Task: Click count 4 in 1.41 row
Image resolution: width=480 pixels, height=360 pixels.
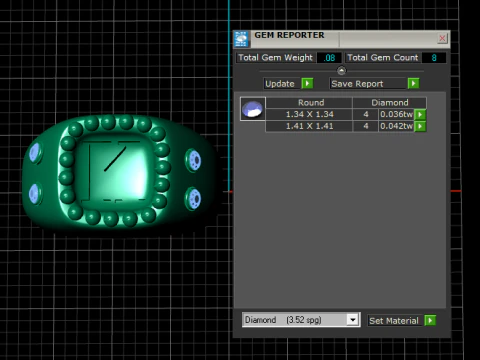Action: click(366, 126)
